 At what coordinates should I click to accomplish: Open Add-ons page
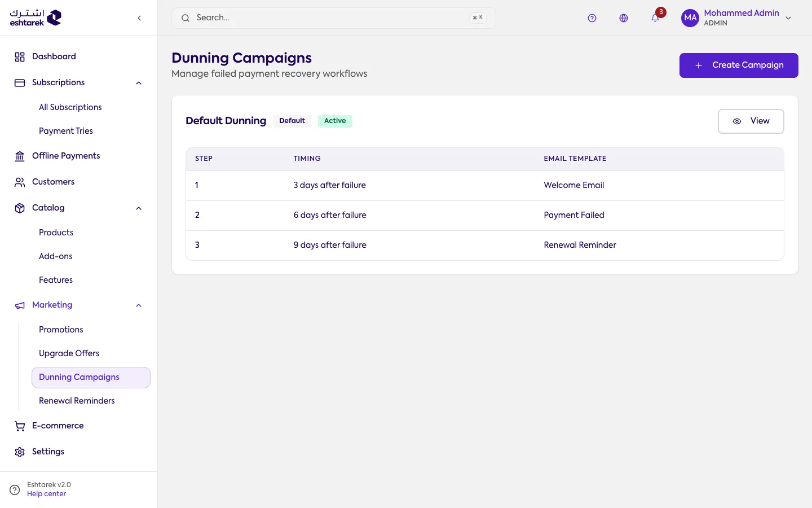coord(56,256)
